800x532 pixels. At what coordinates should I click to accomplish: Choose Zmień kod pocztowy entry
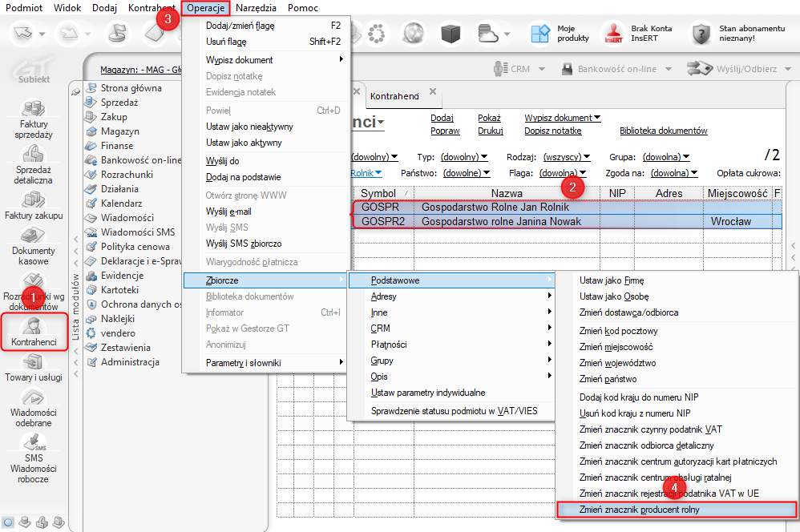pyautogui.click(x=618, y=331)
